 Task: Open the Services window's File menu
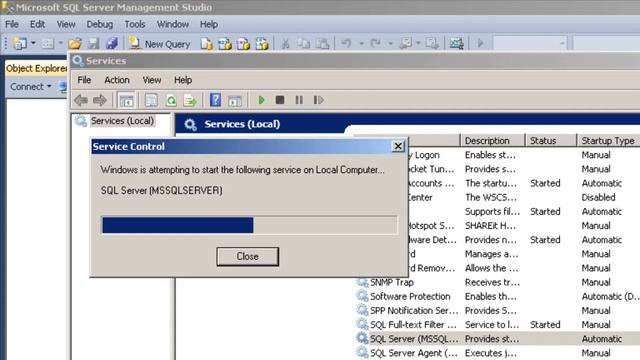click(x=84, y=80)
